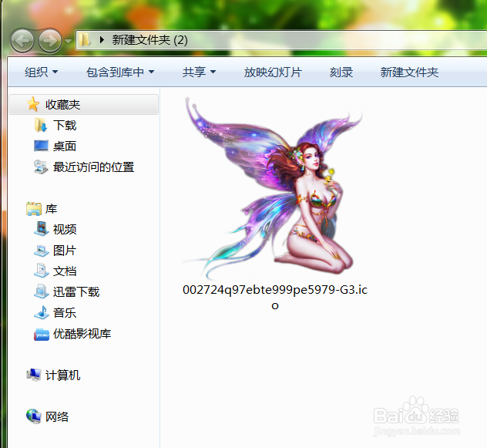Select 库 in navigation pane

point(52,209)
